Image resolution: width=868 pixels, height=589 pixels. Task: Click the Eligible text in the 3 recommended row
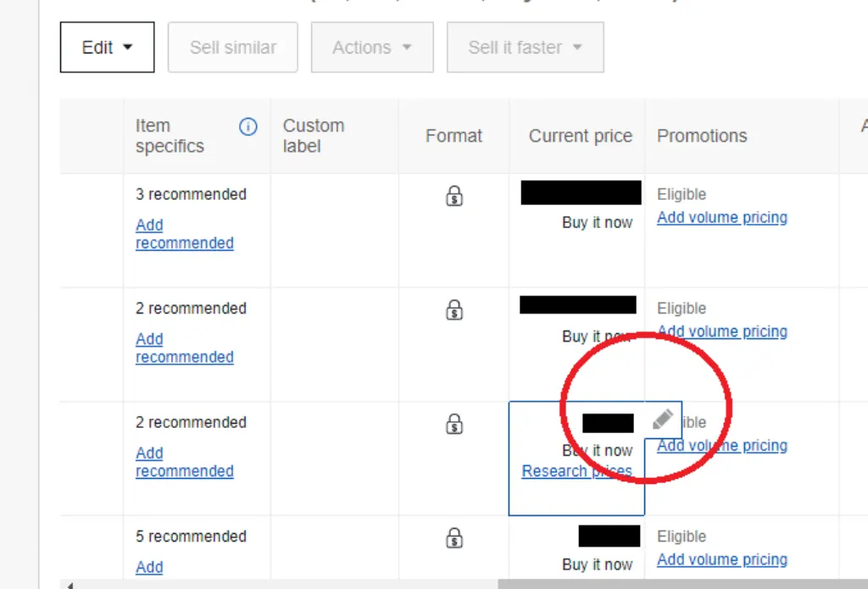click(x=682, y=194)
